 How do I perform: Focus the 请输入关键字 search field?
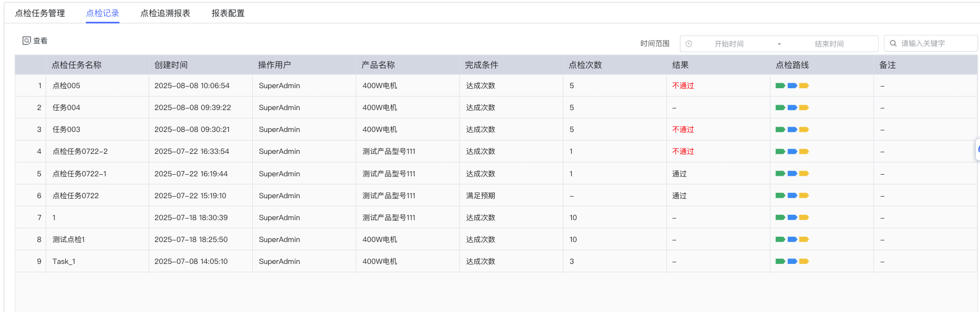tap(935, 43)
